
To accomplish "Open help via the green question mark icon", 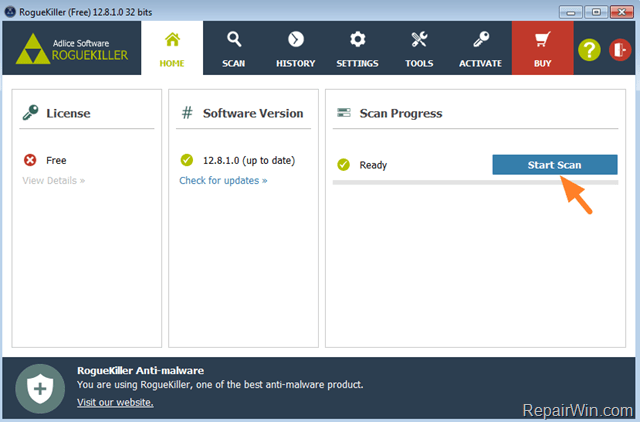I will pyautogui.click(x=589, y=50).
